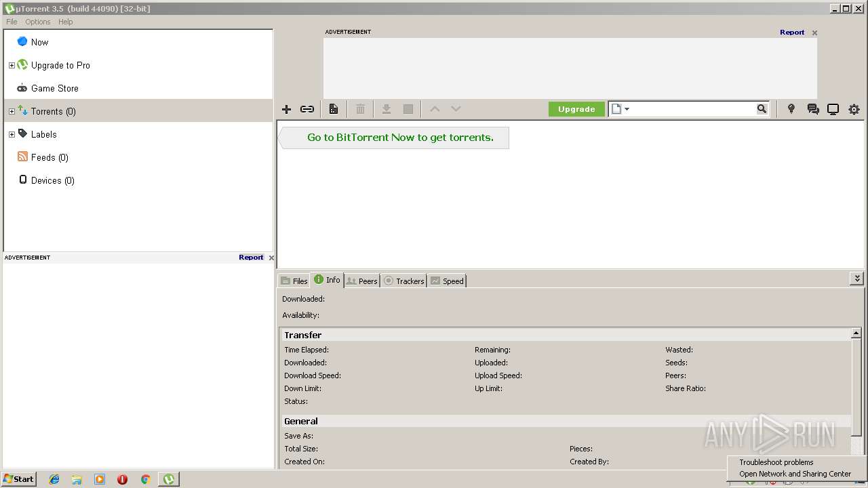This screenshot has width=868, height=488.
Task: Click Report link on sidebar advertisement
Action: coord(251,258)
